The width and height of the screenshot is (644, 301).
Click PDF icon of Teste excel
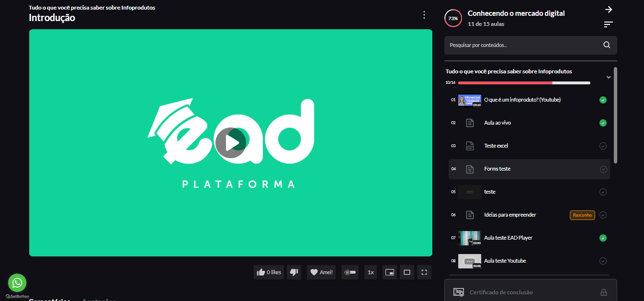470,146
